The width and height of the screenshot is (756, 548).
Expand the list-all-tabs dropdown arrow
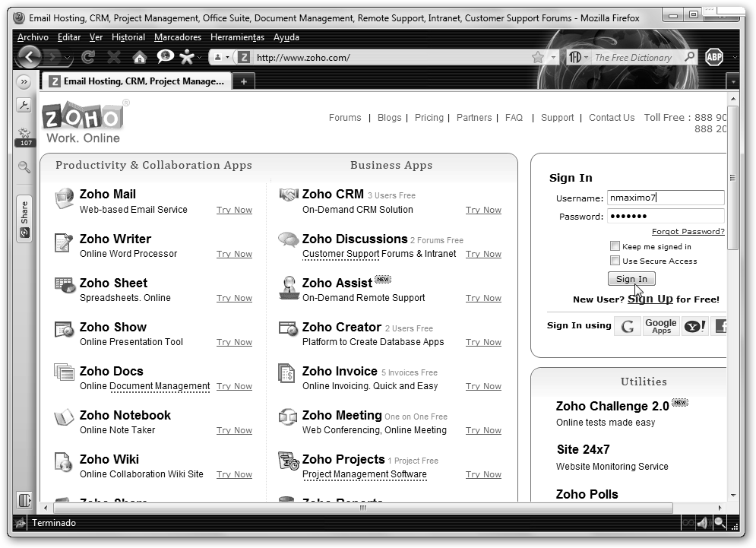pos(733,81)
